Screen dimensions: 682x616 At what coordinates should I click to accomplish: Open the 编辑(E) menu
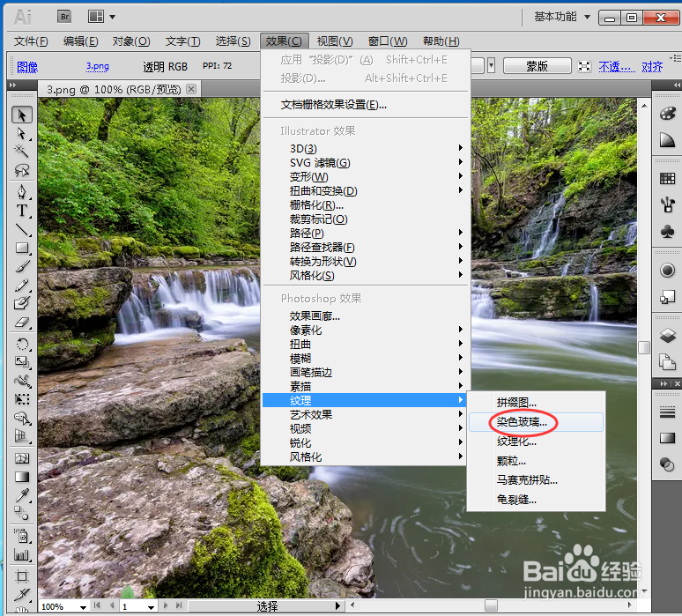click(x=80, y=41)
